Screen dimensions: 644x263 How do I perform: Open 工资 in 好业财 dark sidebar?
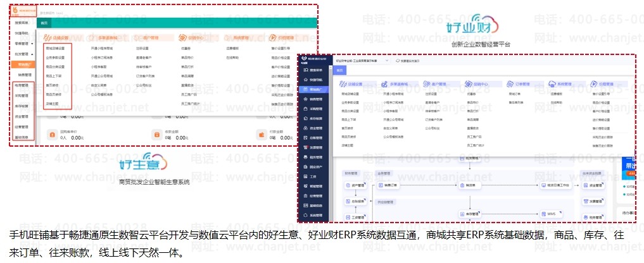(x=310, y=176)
